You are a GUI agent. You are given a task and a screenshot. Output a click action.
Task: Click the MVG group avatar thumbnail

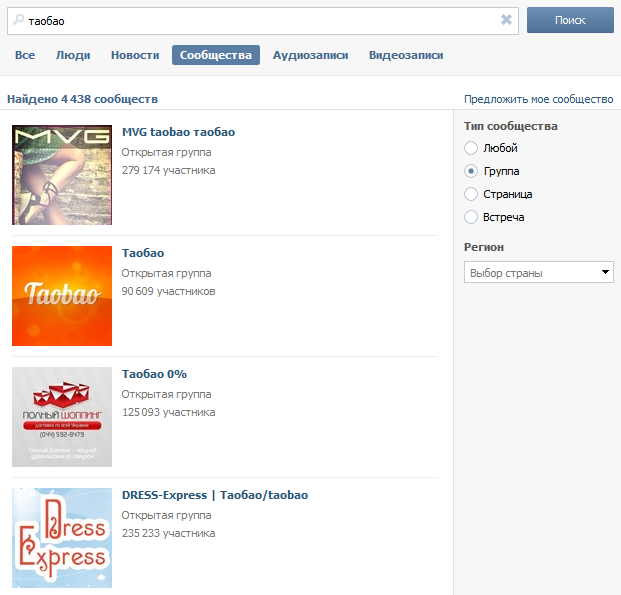[x=62, y=175]
